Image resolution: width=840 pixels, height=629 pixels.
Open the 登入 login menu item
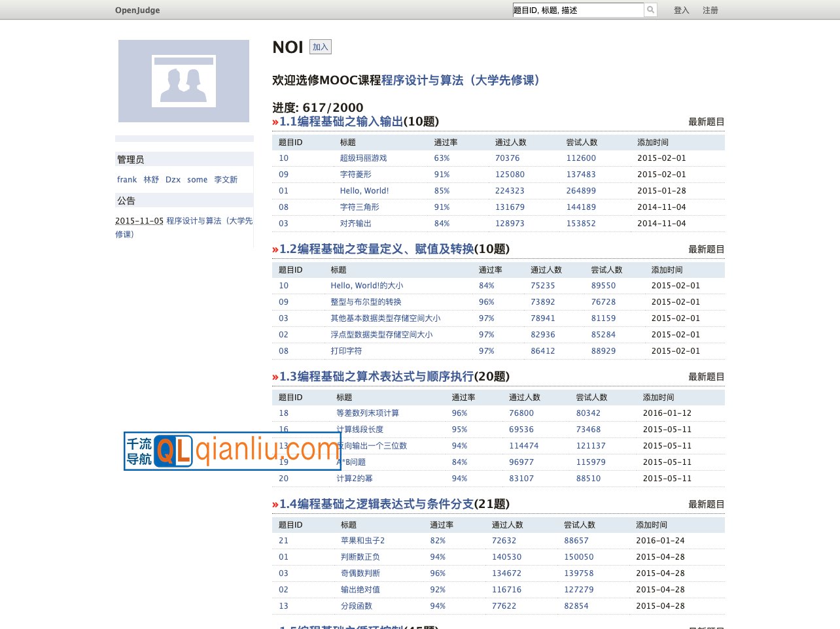point(681,10)
